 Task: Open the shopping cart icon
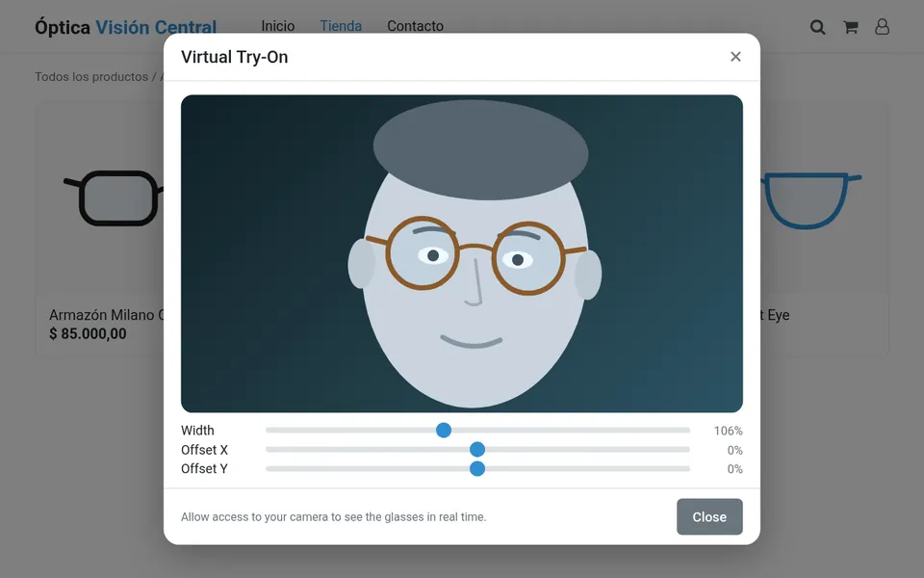[x=850, y=27]
